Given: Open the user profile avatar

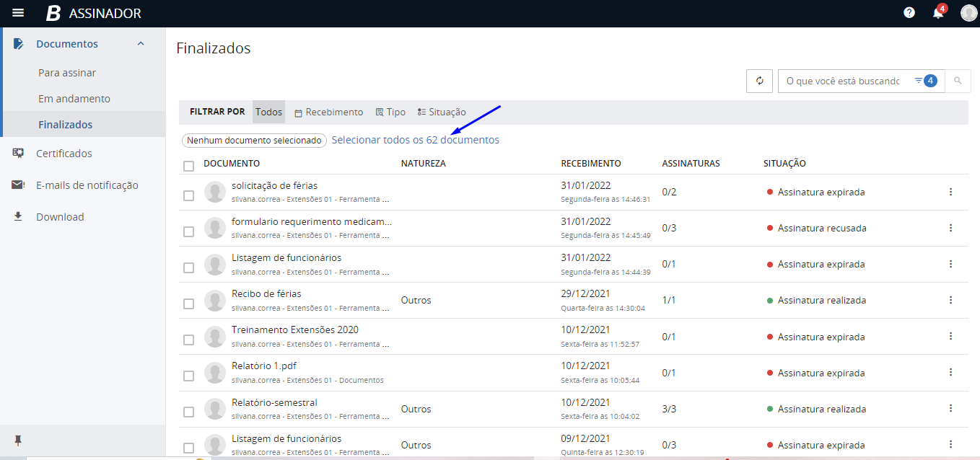Looking at the screenshot, I should pyautogui.click(x=968, y=13).
